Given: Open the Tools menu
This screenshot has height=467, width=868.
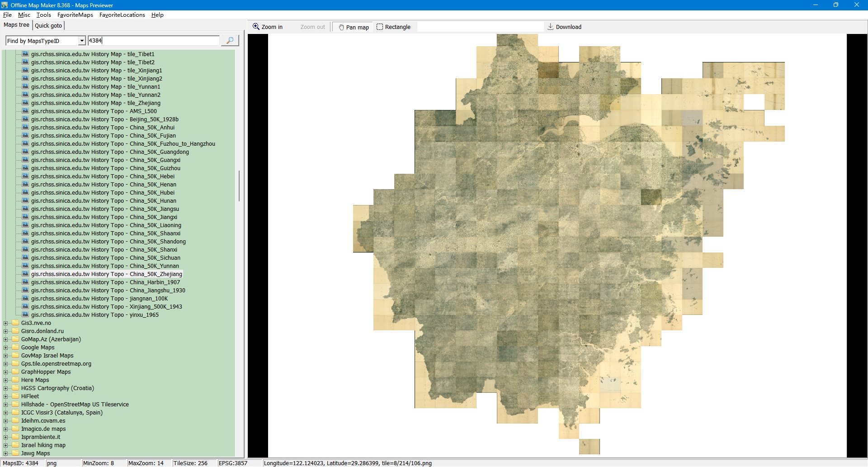Looking at the screenshot, I should (x=43, y=15).
